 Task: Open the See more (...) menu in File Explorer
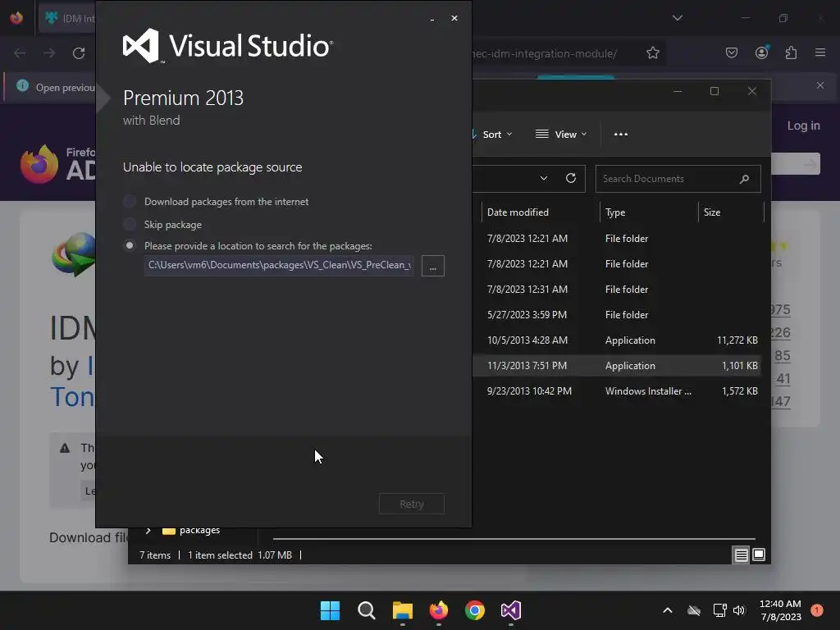[x=621, y=135]
